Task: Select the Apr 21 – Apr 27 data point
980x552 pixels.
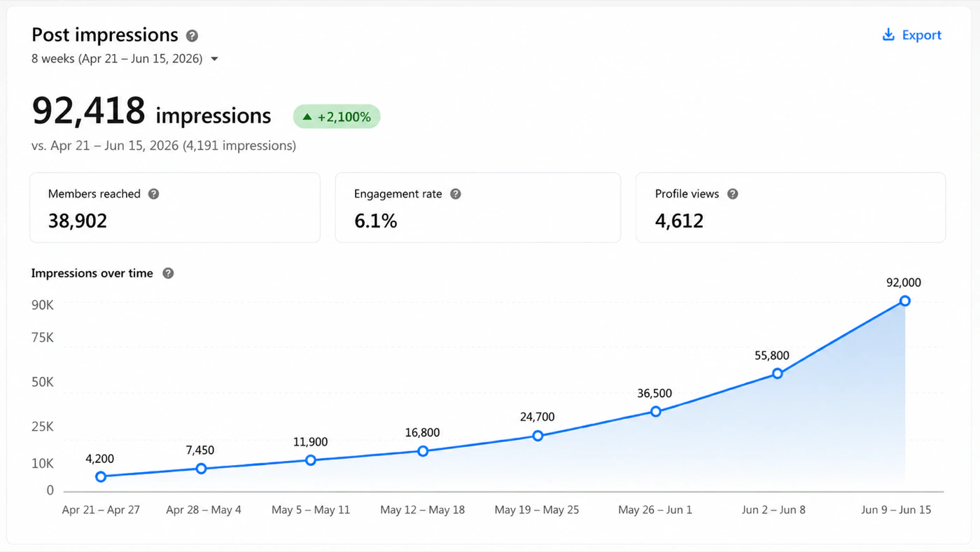Action: [101, 477]
